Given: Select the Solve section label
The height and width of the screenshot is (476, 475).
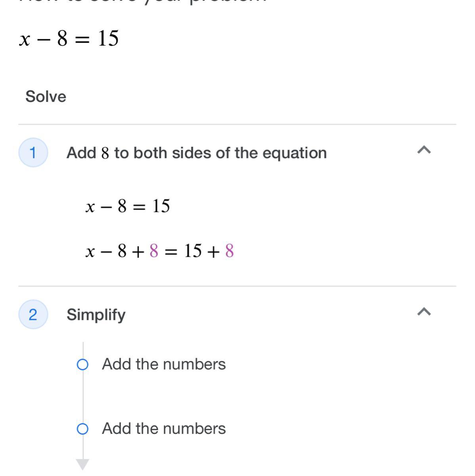Looking at the screenshot, I should click(46, 96).
